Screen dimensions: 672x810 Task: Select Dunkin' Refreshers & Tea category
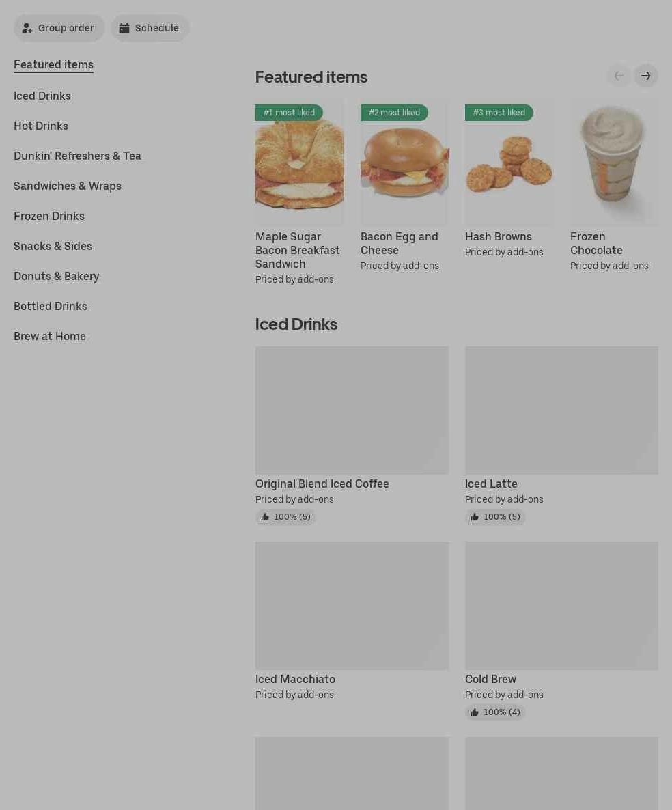pyautogui.click(x=77, y=156)
